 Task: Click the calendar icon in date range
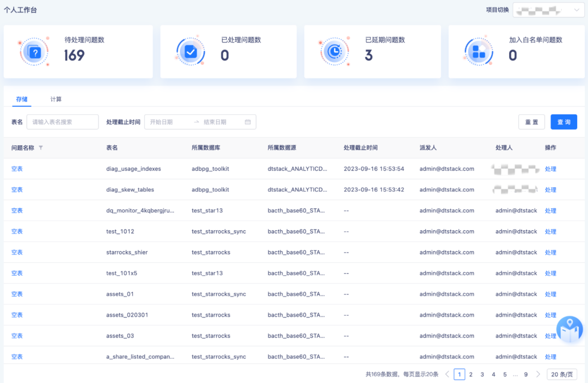tap(248, 122)
